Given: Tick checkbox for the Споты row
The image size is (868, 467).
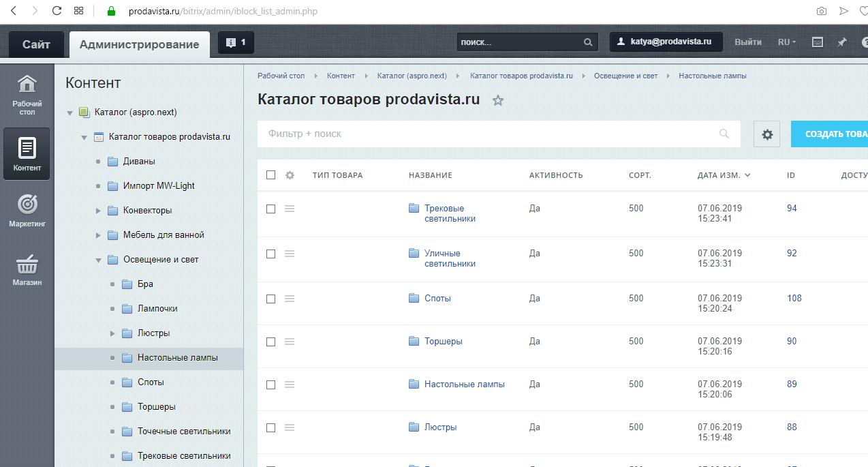Looking at the screenshot, I should 270,299.
